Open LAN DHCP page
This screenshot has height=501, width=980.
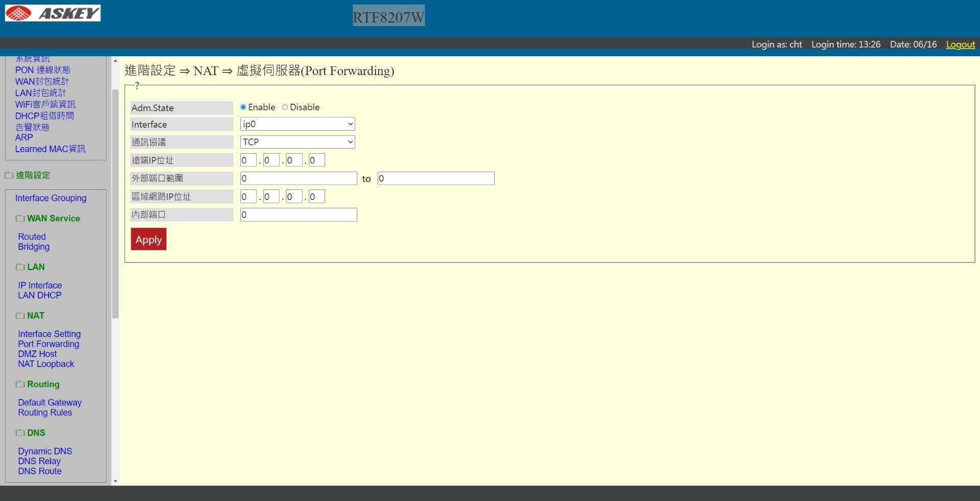[x=40, y=295]
